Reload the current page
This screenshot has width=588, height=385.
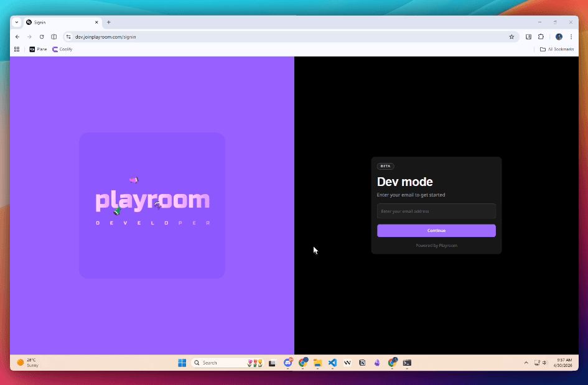[x=42, y=37]
